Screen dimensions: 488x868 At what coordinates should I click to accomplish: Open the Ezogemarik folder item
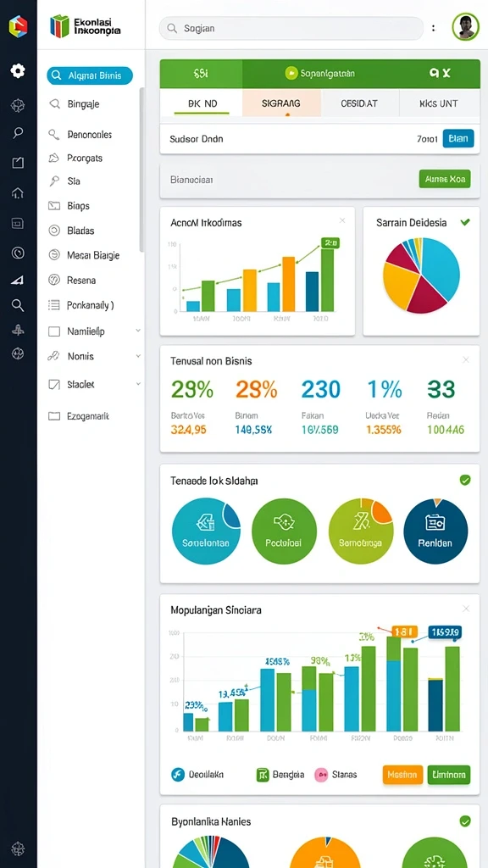click(x=79, y=415)
